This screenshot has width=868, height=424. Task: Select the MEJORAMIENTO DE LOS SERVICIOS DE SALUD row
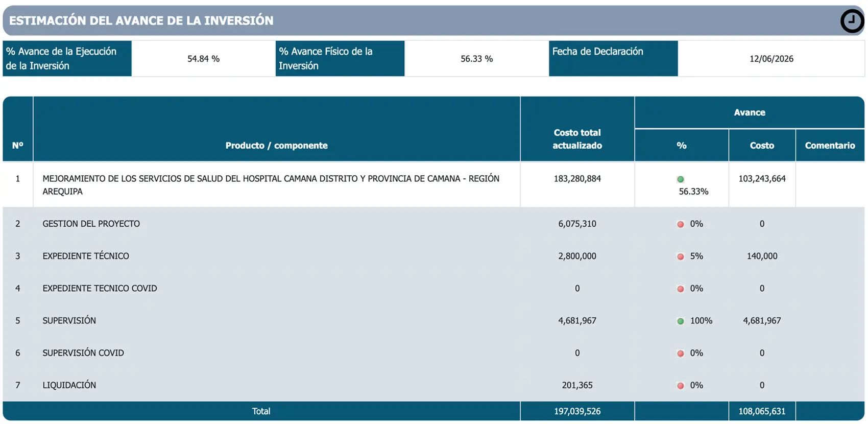433,185
